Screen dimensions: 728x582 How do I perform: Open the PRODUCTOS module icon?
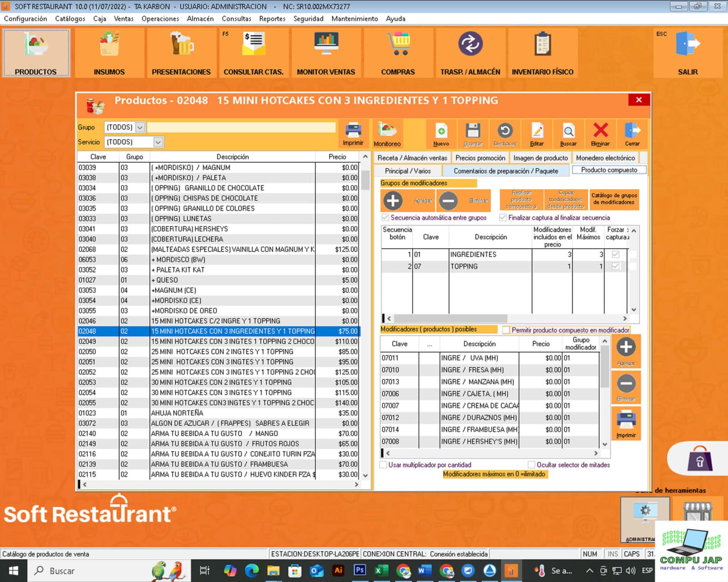pyautogui.click(x=36, y=52)
